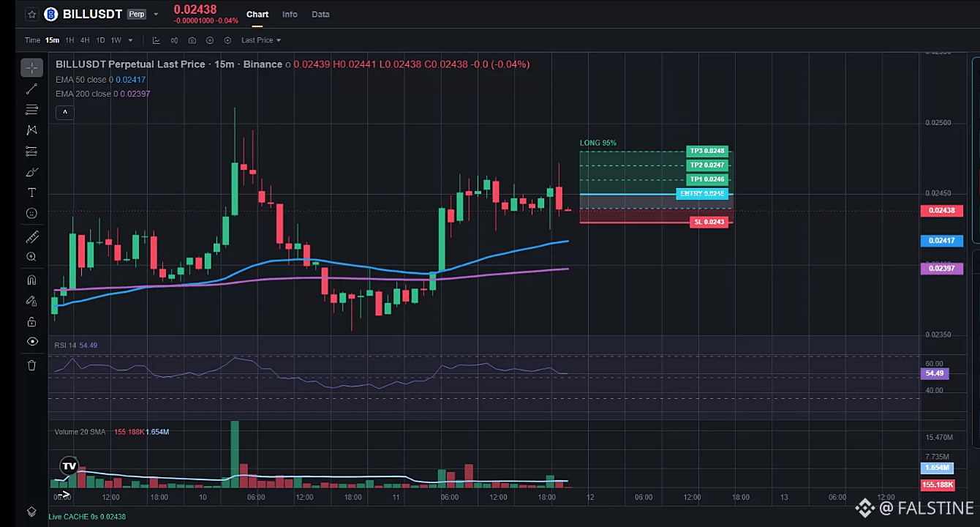Open the BILLUSDT symbol selector arrow
Viewport: 980px width, 527px height.
coord(156,14)
